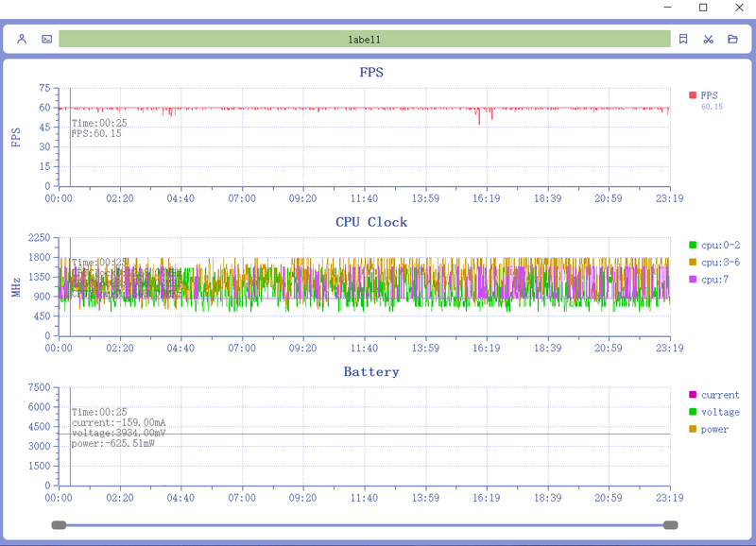The image size is (756, 546).
Task: Click the voltage legend label
Action: [x=720, y=412]
